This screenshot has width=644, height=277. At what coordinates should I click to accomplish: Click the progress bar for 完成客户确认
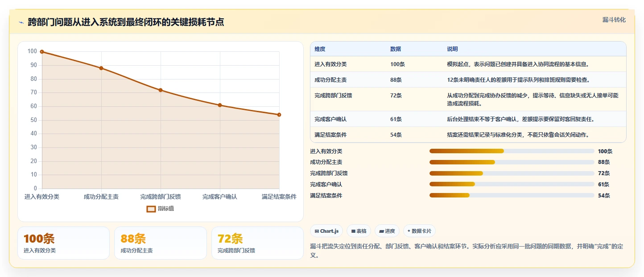tap(512, 184)
